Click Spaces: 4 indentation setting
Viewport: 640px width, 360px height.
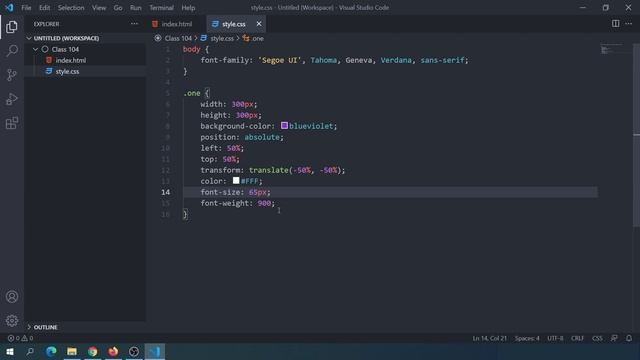[527, 338]
